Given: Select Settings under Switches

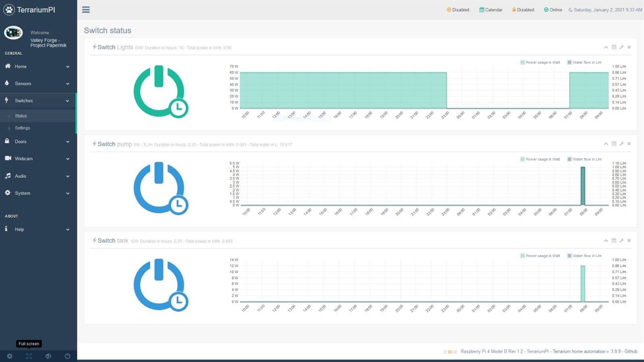Looking at the screenshot, I should 38,128.
